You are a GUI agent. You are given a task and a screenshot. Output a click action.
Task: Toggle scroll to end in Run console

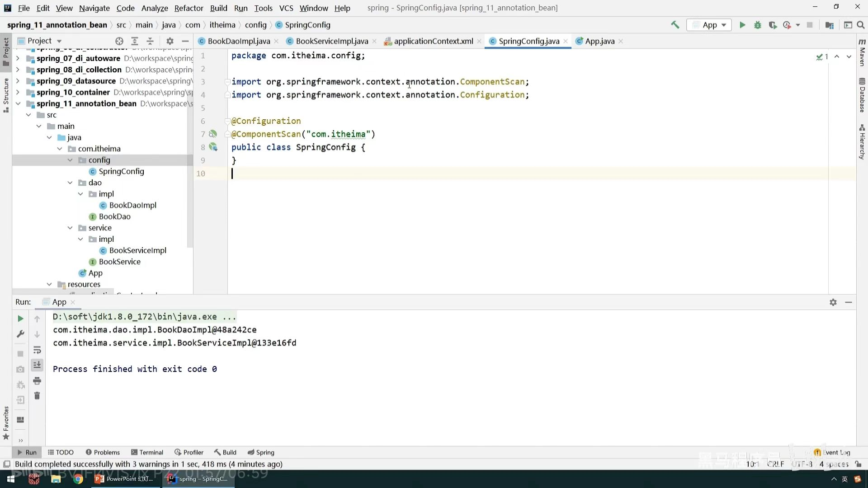(x=37, y=365)
